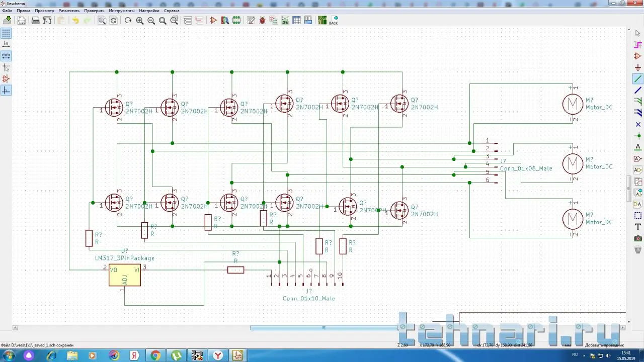Select the Place junction tool
Screen dimensions: 644x362
coord(638,136)
